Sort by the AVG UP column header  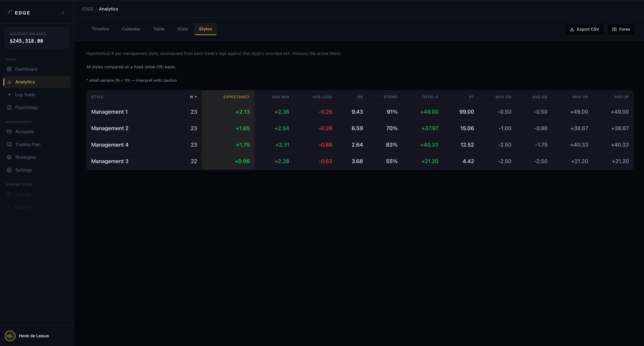click(x=621, y=97)
